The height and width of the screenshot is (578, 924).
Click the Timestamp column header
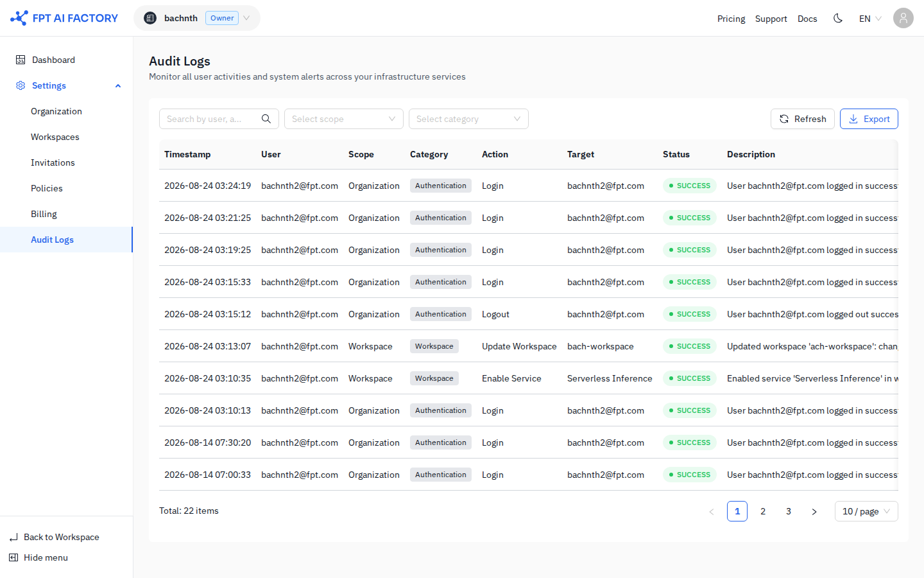(187, 154)
